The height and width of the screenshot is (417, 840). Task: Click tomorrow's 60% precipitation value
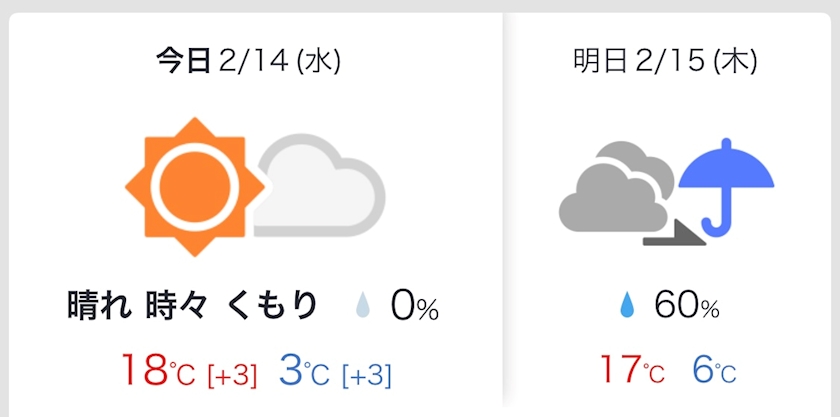(x=686, y=306)
